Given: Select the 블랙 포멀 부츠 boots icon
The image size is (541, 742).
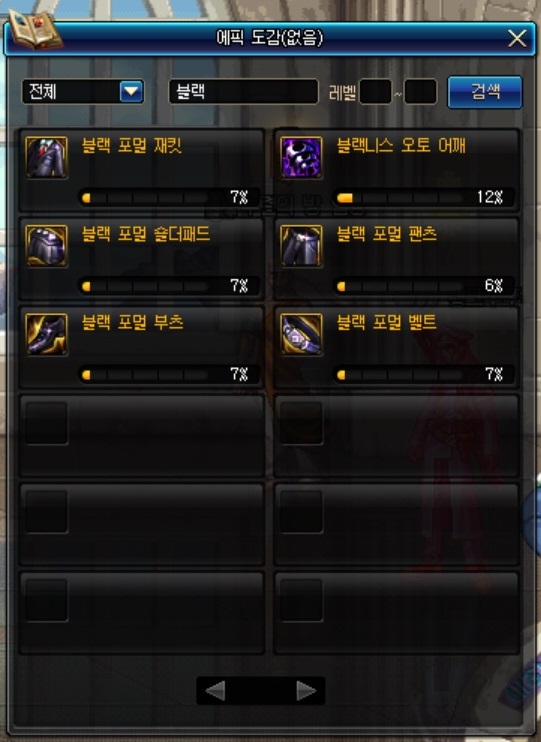Looking at the screenshot, I should point(46,334).
